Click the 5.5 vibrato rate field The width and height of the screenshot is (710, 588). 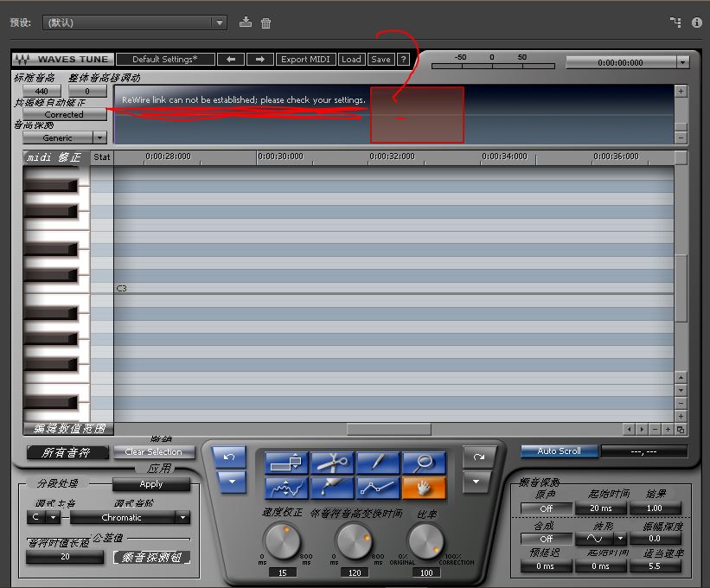[655, 566]
